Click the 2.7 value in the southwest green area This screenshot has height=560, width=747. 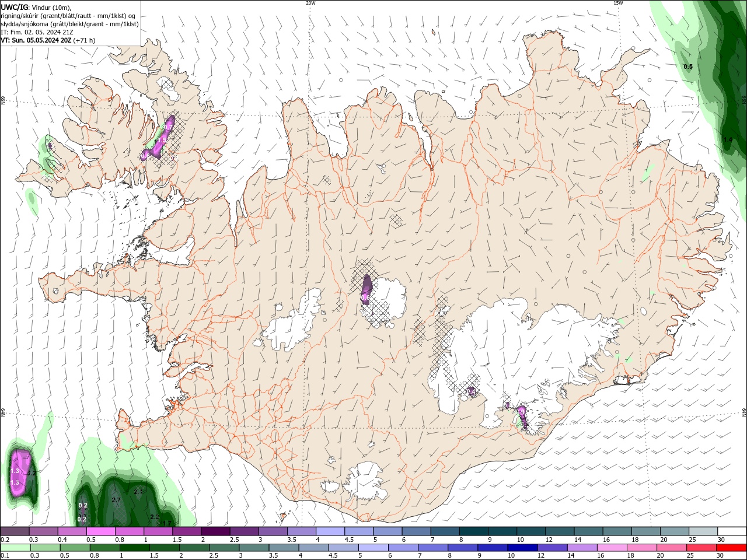click(116, 500)
